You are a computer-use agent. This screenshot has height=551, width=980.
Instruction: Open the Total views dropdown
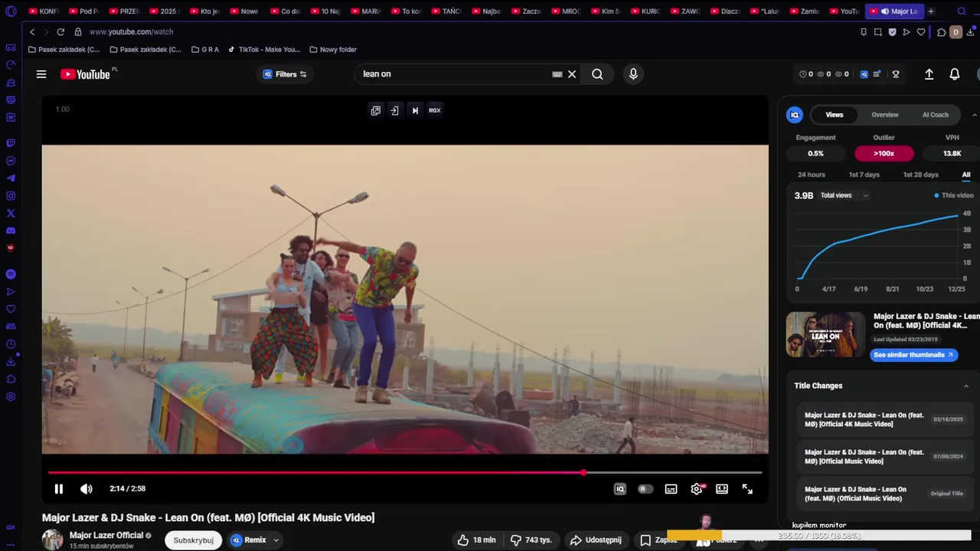pyautogui.click(x=844, y=195)
